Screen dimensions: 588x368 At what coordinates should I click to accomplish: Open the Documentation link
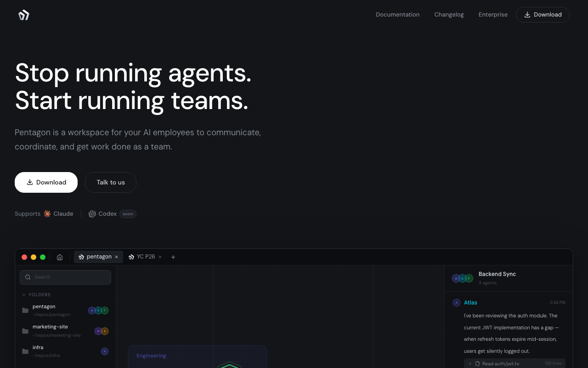397,15
